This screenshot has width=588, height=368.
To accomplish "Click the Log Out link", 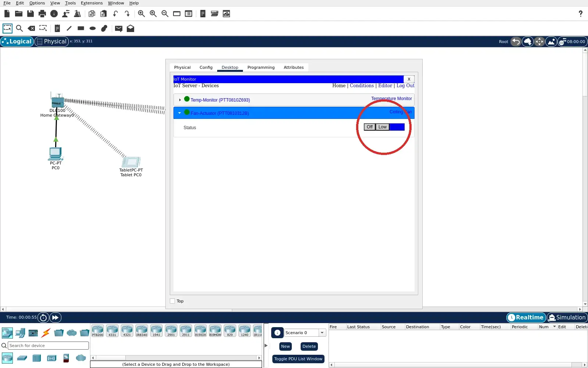I will point(405,85).
